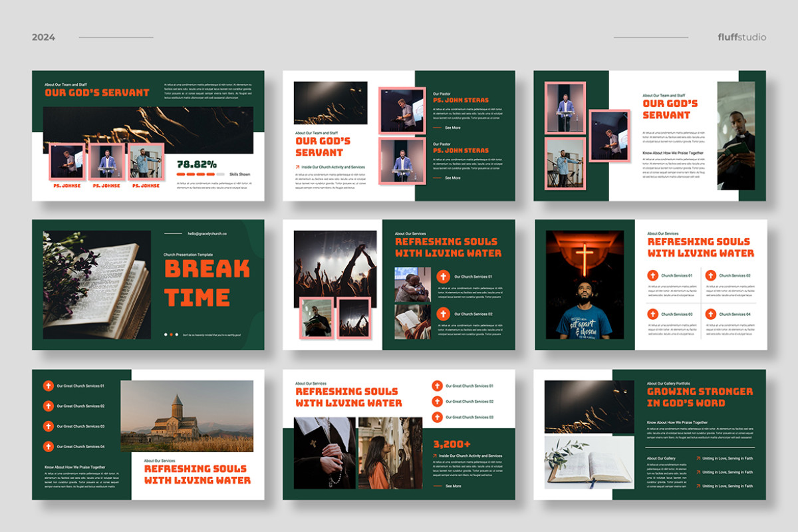
Task: Click cross icon beside Our Great Church Services 01 on white slide
Action: [437, 386]
